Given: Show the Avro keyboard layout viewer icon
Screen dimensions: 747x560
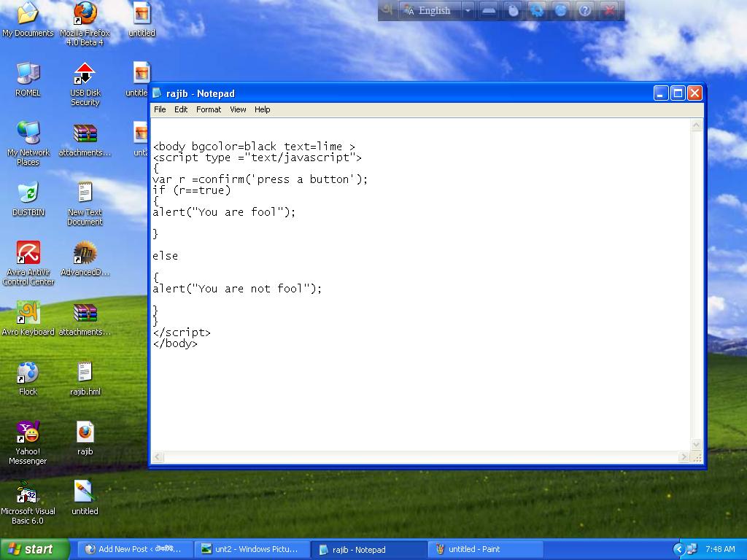Looking at the screenshot, I should pyautogui.click(x=489, y=10).
